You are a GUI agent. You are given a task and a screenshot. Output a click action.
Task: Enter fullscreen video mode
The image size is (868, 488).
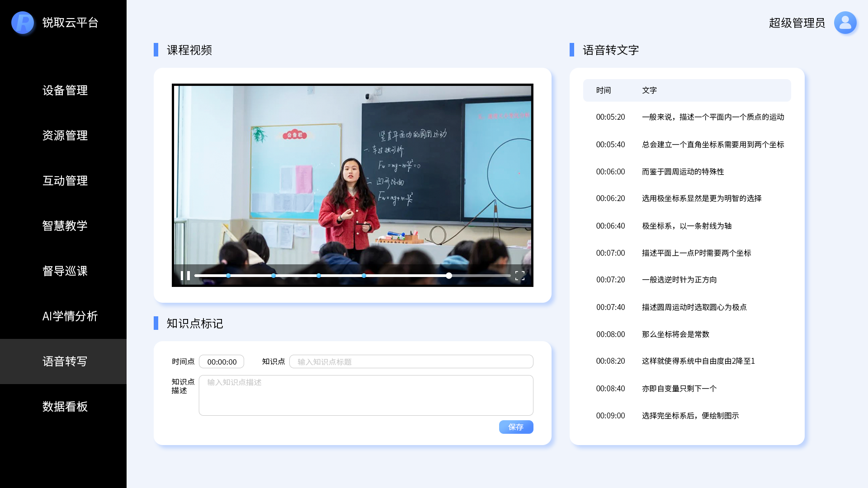point(520,276)
